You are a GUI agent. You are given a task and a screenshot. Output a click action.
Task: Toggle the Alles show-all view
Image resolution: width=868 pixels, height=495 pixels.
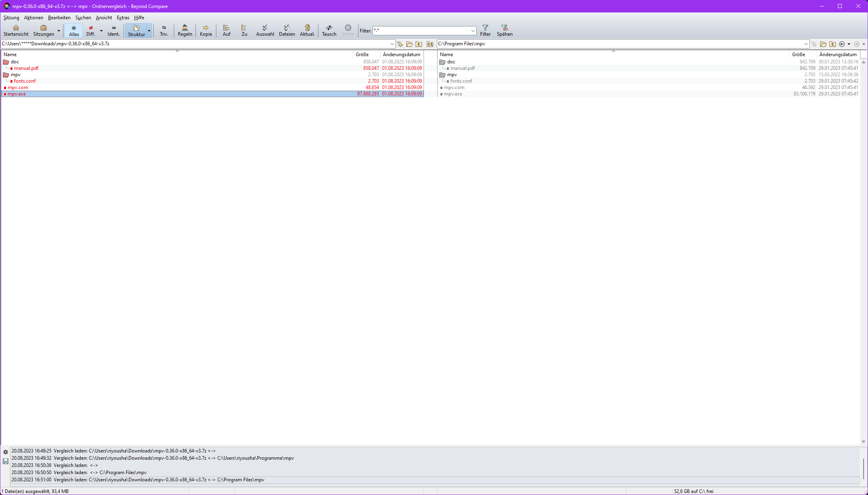74,30
